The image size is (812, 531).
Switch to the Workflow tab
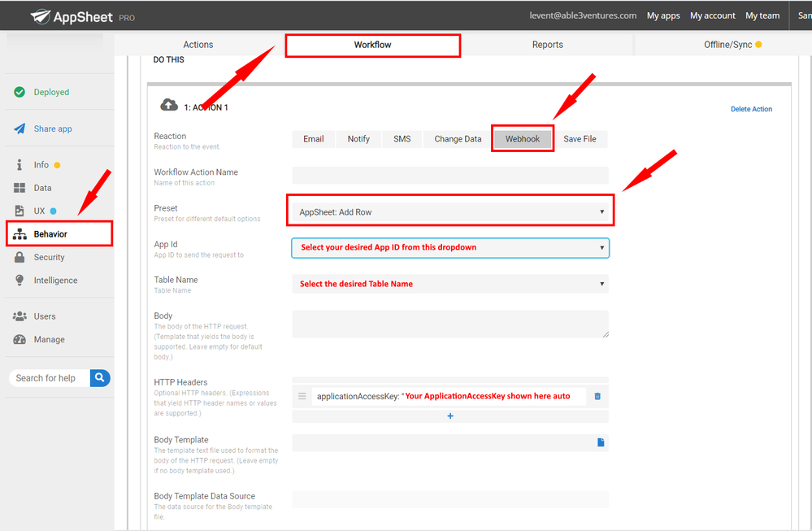(372, 45)
